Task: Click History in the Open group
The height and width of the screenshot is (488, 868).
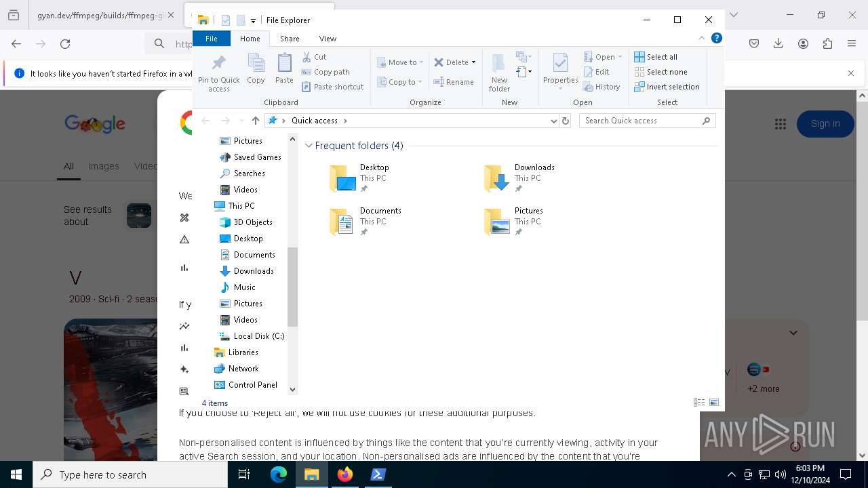Action: pyautogui.click(x=601, y=87)
